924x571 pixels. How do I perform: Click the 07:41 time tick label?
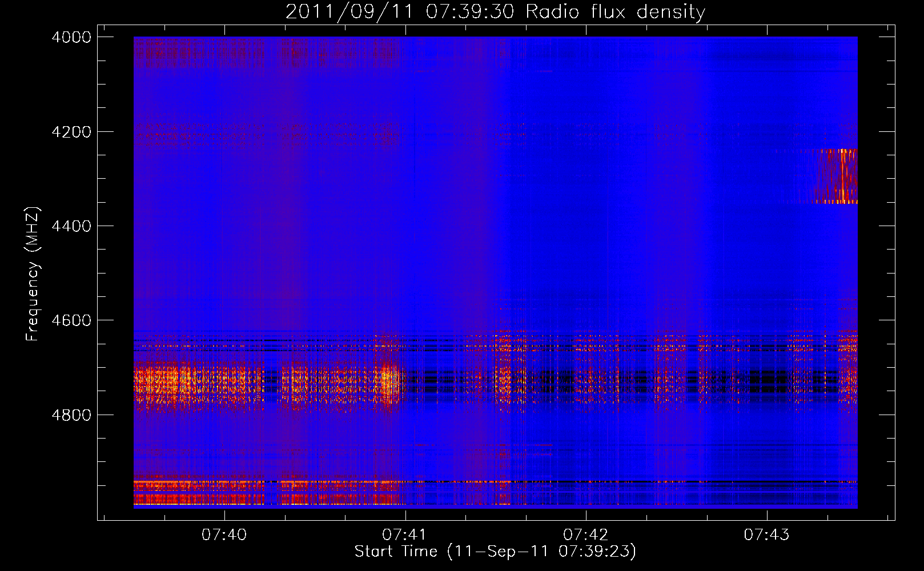405,534
